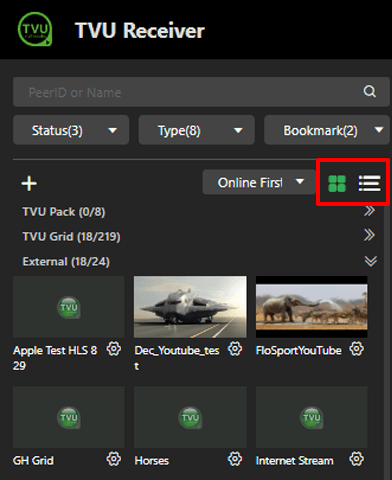Screen dimensions: 392x480
Task: Click the Internet Stream name
Action: coord(295,461)
